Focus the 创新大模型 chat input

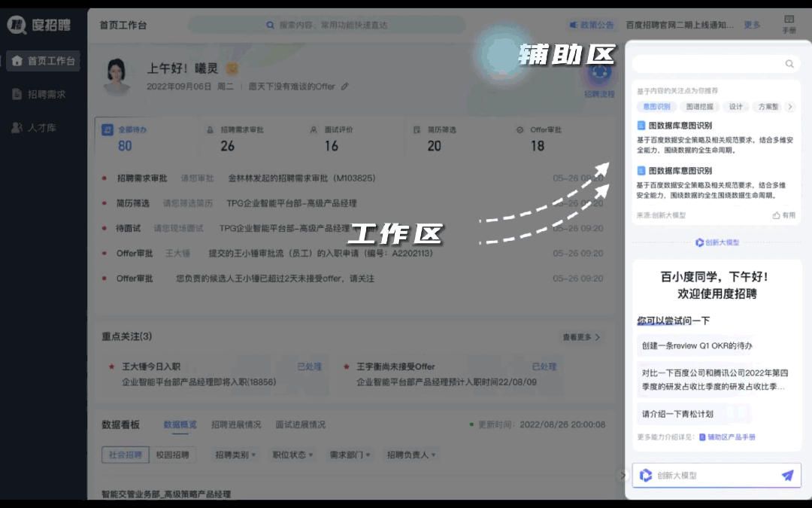click(x=717, y=476)
